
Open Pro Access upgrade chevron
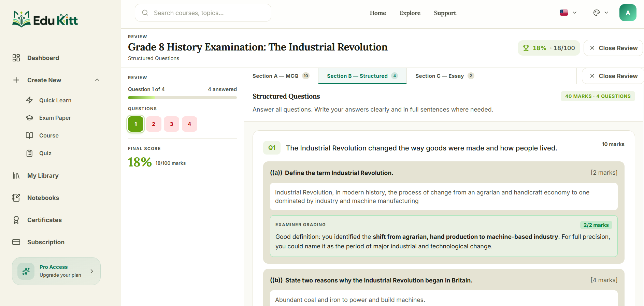click(x=92, y=271)
